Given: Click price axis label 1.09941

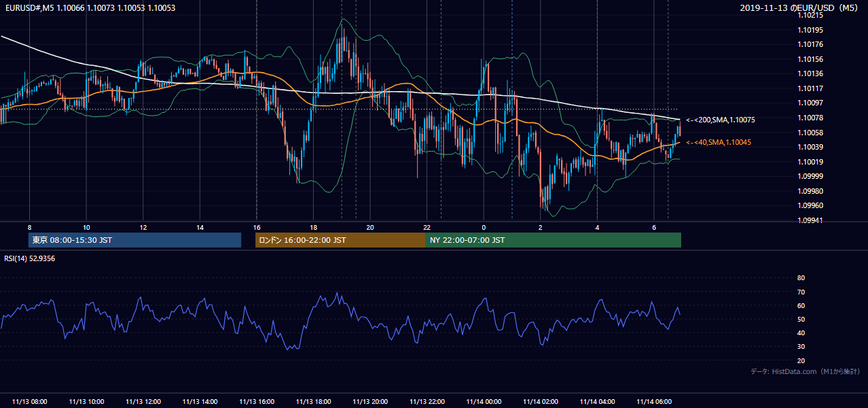Looking at the screenshot, I should tap(811, 220).
